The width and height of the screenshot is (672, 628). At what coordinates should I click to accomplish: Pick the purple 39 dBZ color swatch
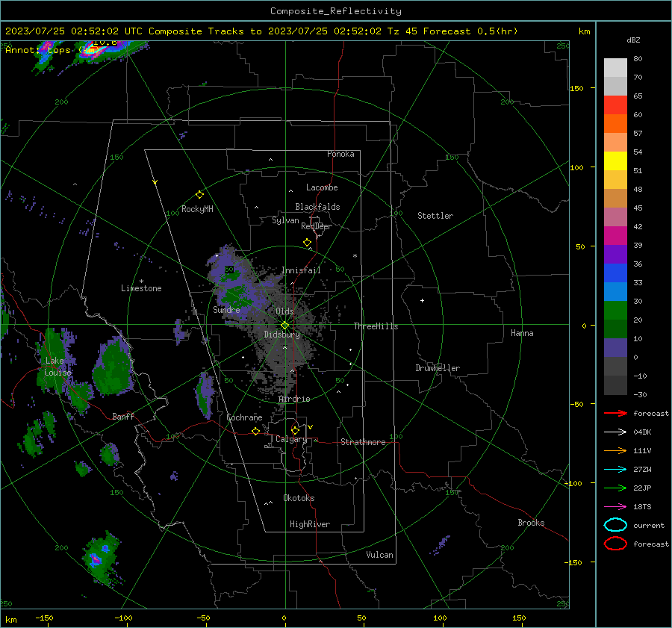615,255
